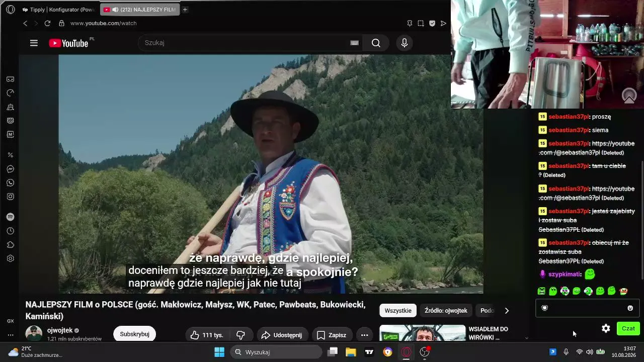644x362 pixels.
Task: Open Messenger from the browser sidebar
Action: (x=10, y=169)
